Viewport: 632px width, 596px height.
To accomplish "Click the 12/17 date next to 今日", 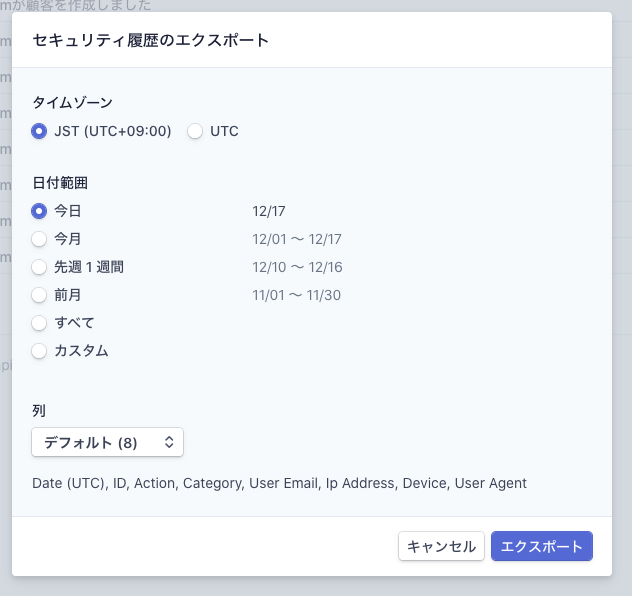I will tap(270, 211).
